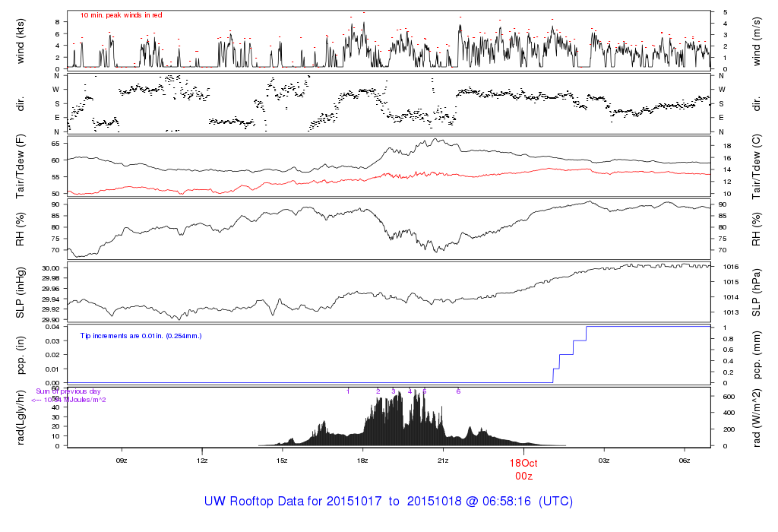Click the "Tip increments are 0.01in." annotation
This screenshot has width=778, height=532.
click(x=141, y=335)
